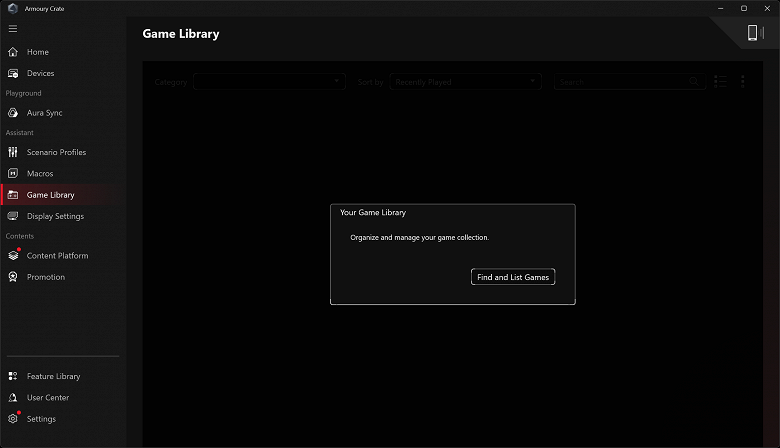
Task: Open Content Platform with its notification dot
Action: tap(57, 256)
